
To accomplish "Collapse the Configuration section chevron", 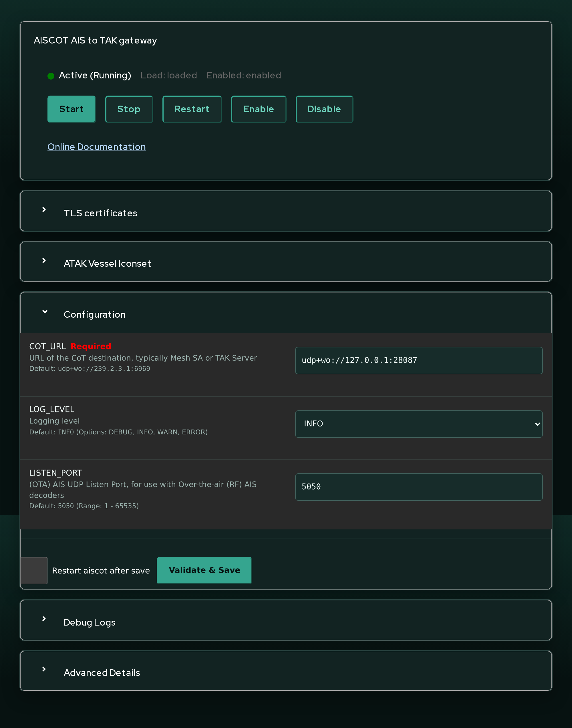I will (45, 312).
